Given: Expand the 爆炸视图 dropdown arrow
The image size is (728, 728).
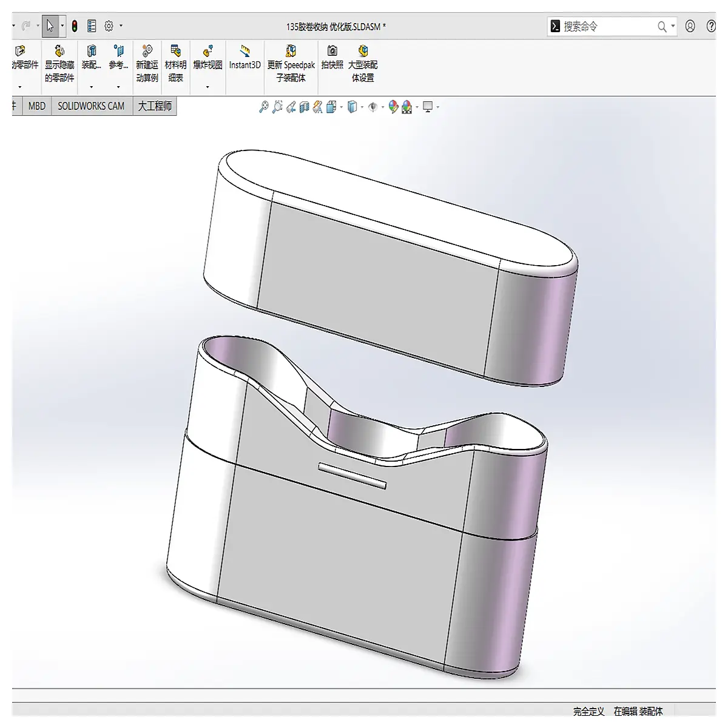Looking at the screenshot, I should 207,87.
